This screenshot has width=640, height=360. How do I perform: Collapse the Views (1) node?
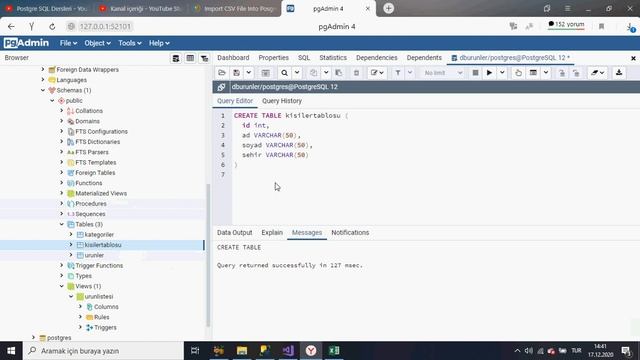click(62, 286)
